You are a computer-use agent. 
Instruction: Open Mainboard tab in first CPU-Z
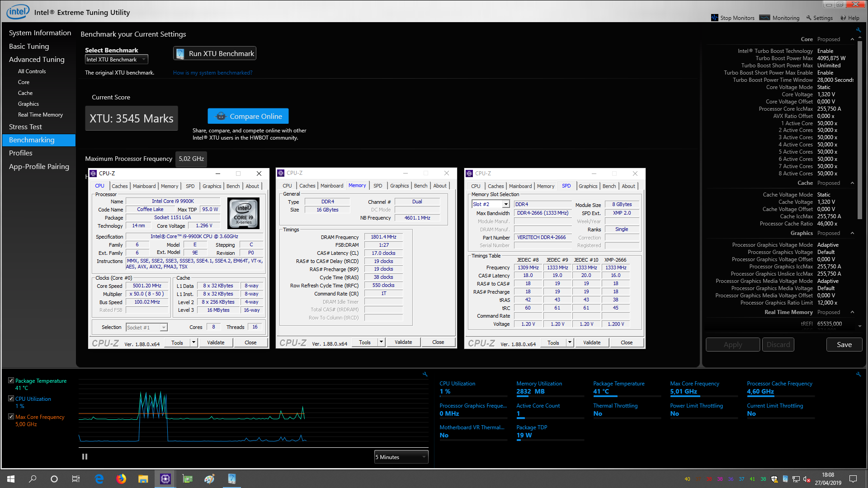click(144, 186)
